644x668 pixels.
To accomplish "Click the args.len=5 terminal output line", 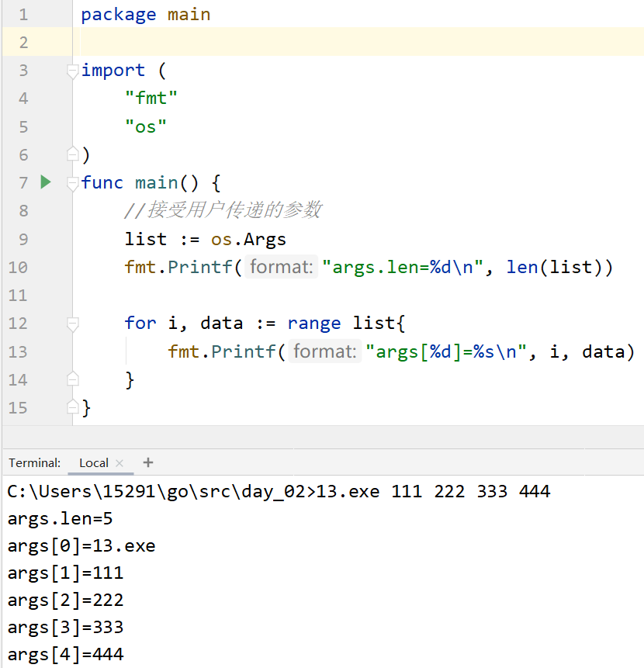I will 60,519.
